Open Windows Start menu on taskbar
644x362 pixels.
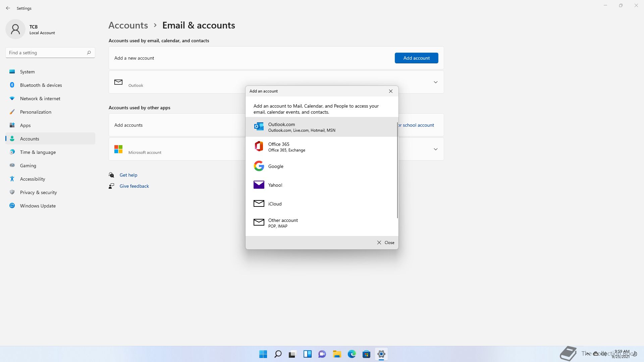click(263, 354)
